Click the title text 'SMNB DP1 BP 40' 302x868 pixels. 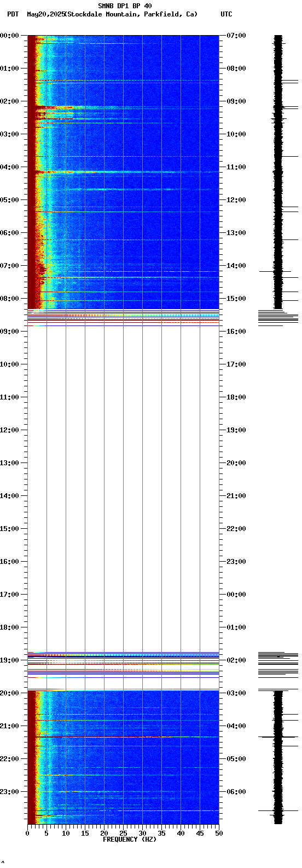125,6
